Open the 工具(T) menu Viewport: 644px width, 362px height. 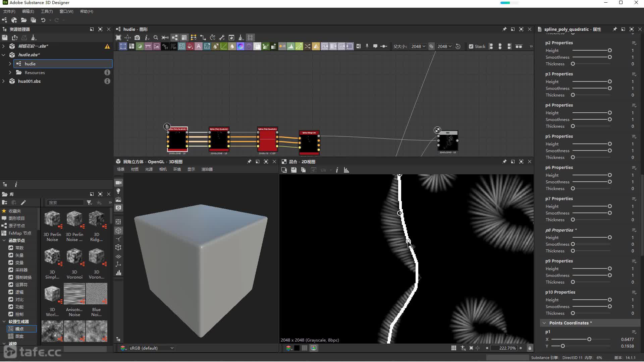point(47,11)
